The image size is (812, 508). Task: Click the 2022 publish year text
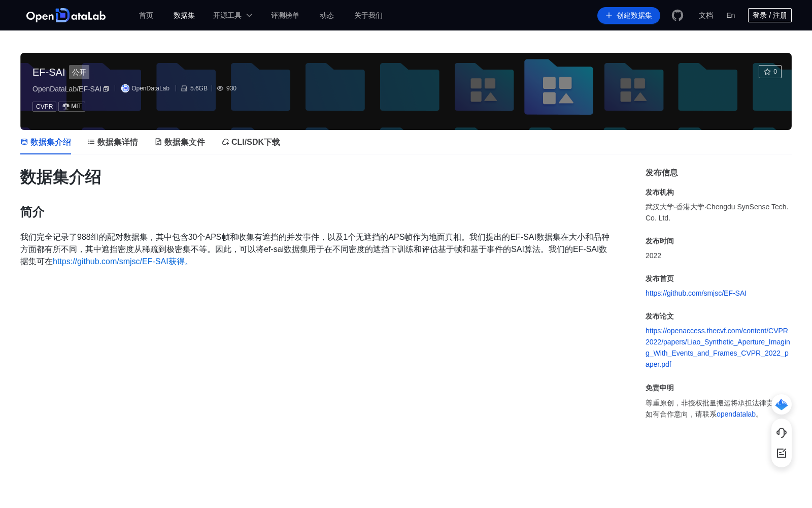pos(653,256)
